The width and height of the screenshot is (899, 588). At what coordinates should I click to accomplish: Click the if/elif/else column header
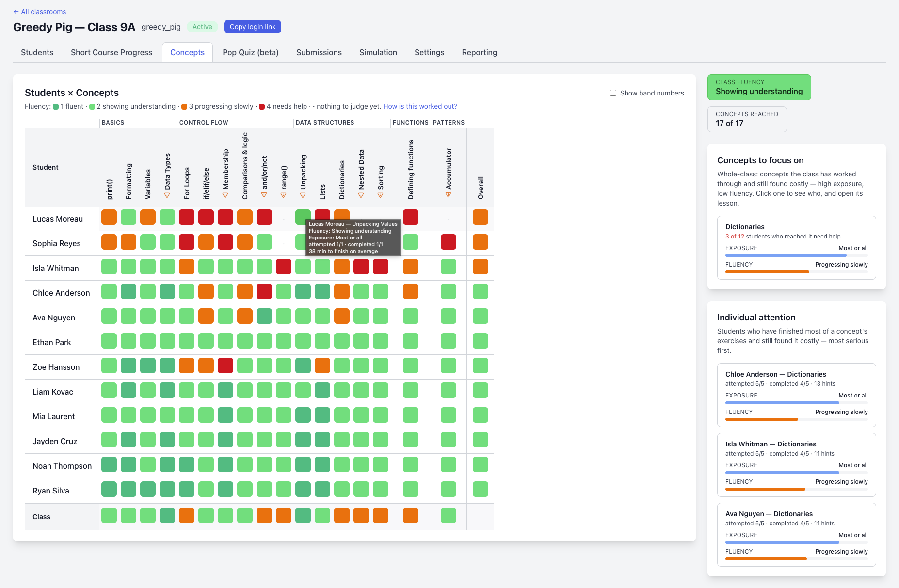click(x=206, y=184)
